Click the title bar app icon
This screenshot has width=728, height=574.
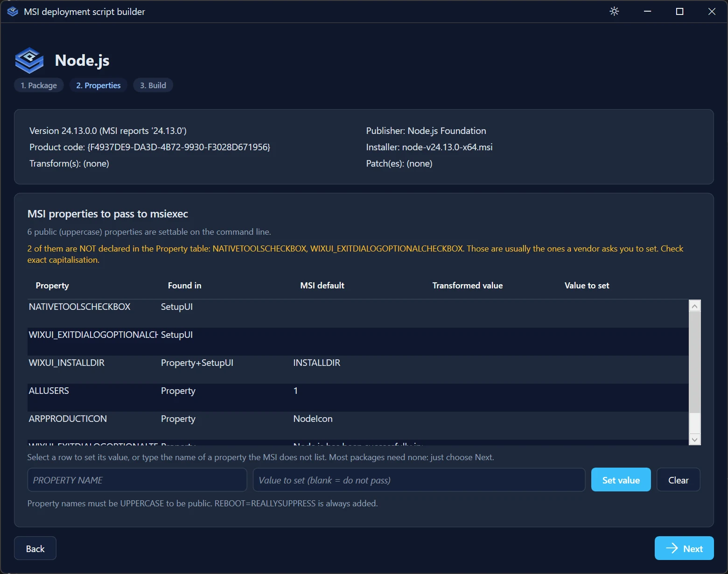[13, 12]
